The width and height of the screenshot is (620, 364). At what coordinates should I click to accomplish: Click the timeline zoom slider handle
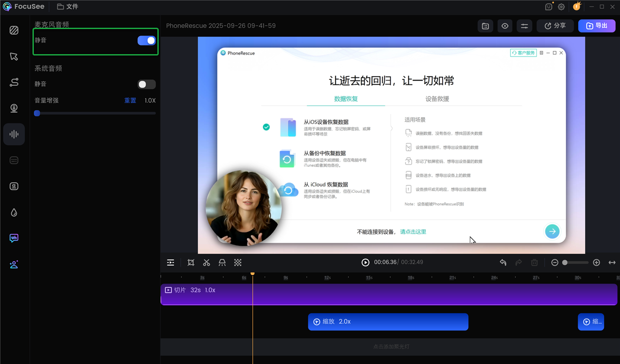[x=565, y=263]
